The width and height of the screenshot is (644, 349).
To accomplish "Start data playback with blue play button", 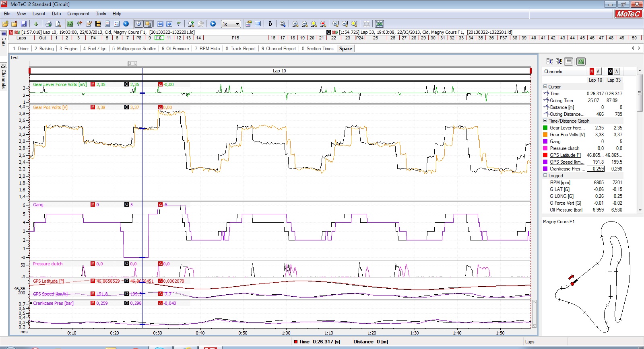I will [x=213, y=24].
